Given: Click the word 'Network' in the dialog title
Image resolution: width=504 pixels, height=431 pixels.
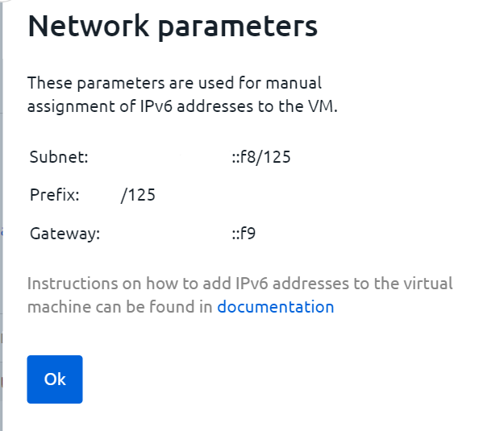Looking at the screenshot, I should 89,27.
